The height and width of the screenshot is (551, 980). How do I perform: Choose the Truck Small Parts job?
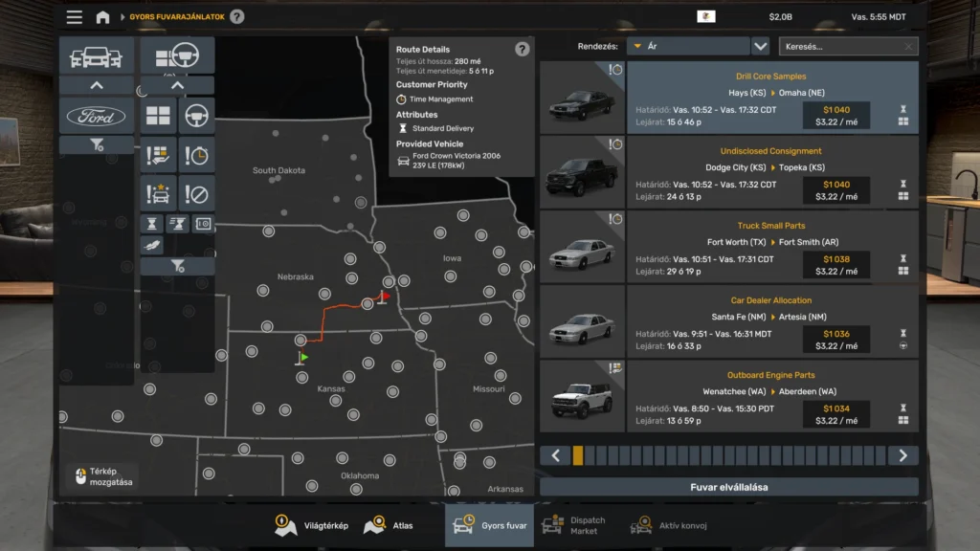[x=772, y=247]
